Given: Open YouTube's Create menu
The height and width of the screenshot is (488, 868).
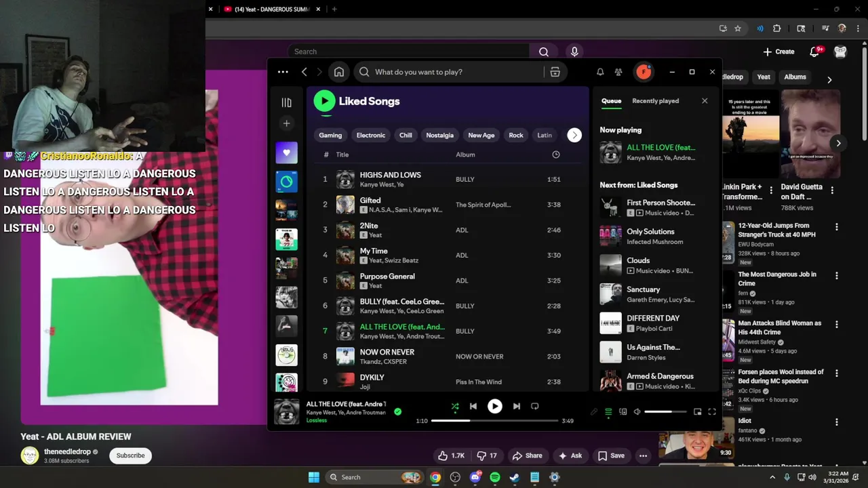Looking at the screenshot, I should click(778, 52).
